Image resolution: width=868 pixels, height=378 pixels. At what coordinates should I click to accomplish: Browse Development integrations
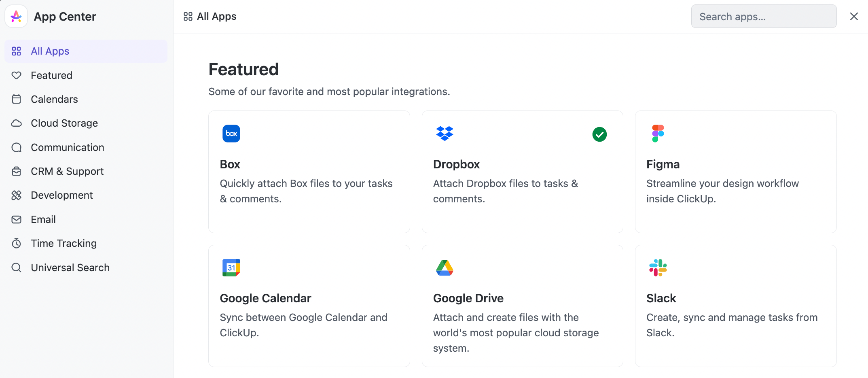click(x=61, y=195)
